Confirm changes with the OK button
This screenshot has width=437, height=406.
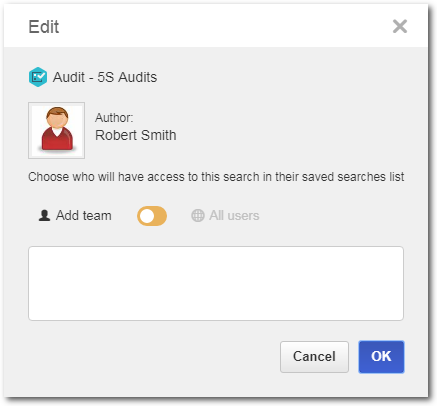click(x=381, y=356)
